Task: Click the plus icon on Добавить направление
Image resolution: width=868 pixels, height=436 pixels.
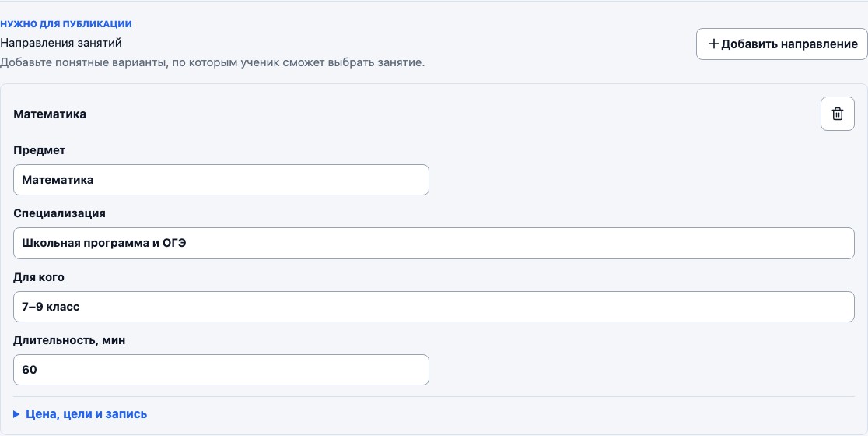Action: [x=713, y=44]
